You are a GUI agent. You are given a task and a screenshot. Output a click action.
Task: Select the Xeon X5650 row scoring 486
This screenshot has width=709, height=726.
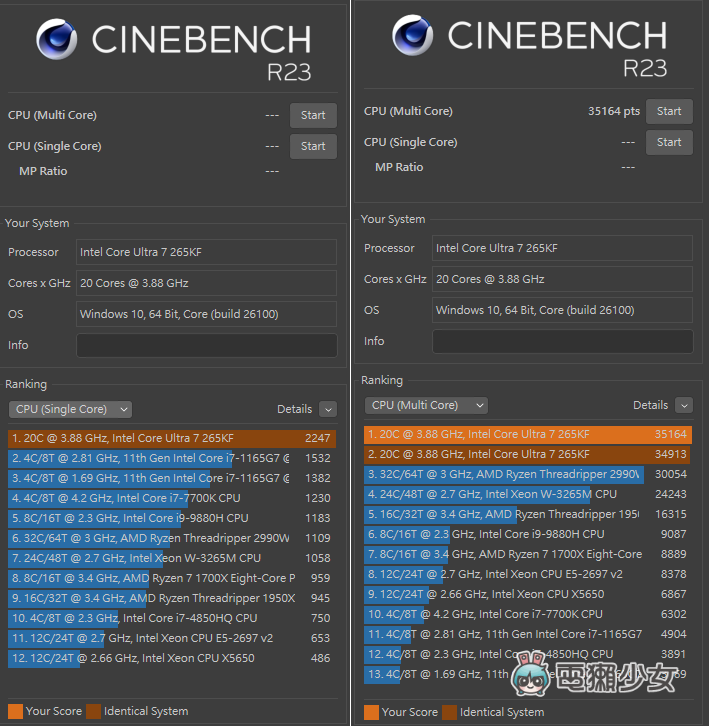point(171,658)
